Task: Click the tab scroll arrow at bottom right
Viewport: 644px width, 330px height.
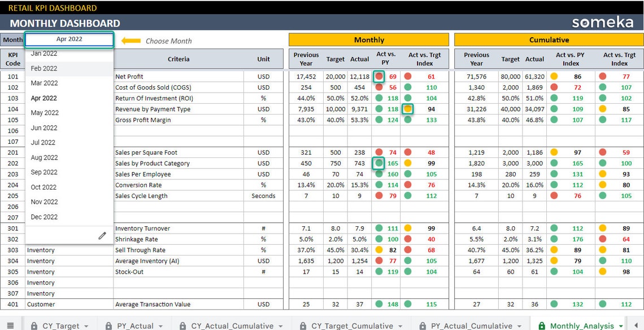Action: (636, 326)
